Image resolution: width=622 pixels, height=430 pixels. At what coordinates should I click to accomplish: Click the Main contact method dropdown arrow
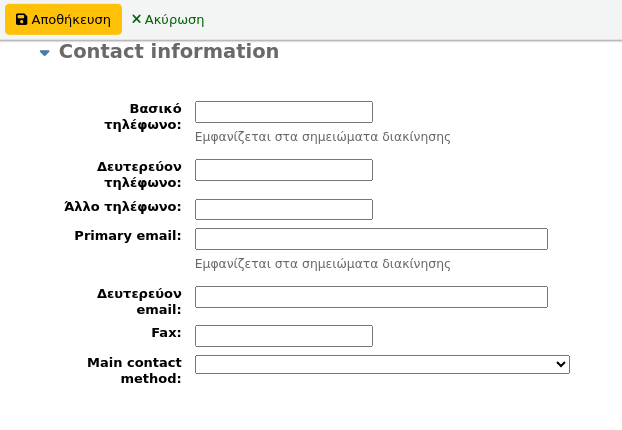point(560,365)
